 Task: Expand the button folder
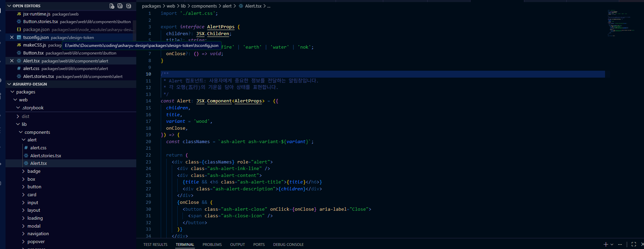(x=23, y=187)
